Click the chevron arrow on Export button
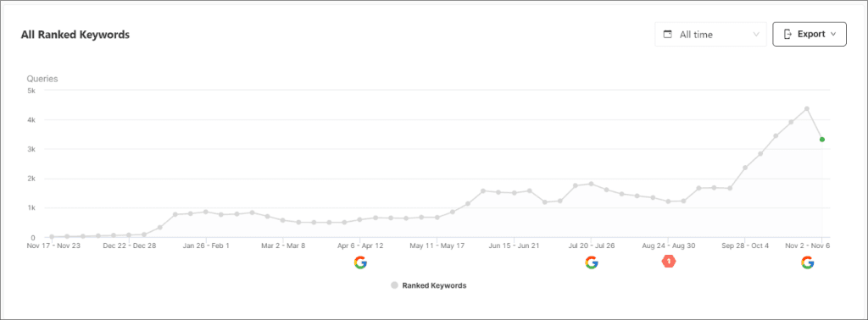Screen dimensions: 868x320 click(x=832, y=34)
